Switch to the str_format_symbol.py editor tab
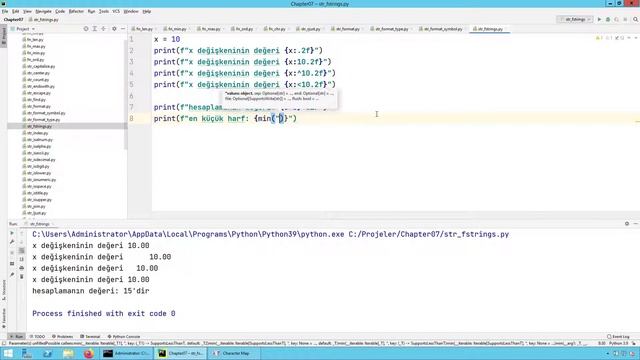640x360 pixels. tap(443, 29)
